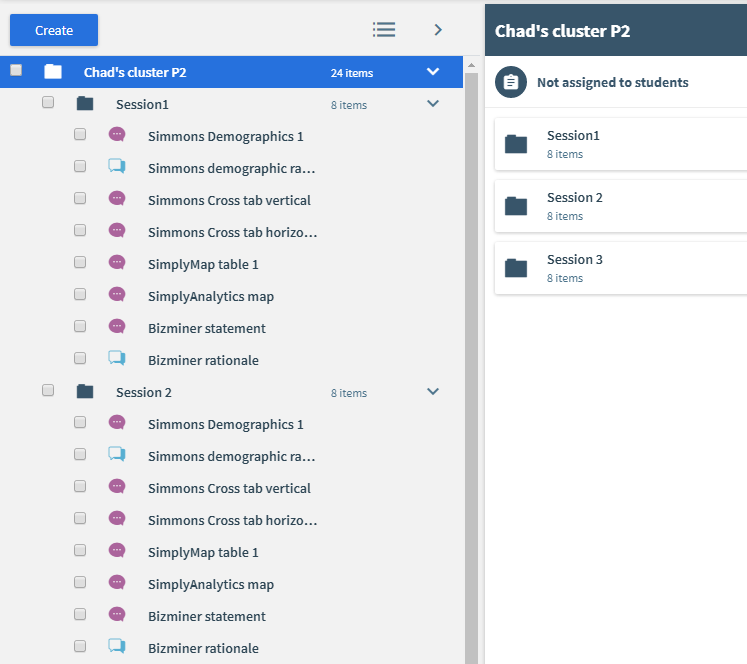Click the blue discussion icon for Bizminer rationale in Session1

coord(117,358)
